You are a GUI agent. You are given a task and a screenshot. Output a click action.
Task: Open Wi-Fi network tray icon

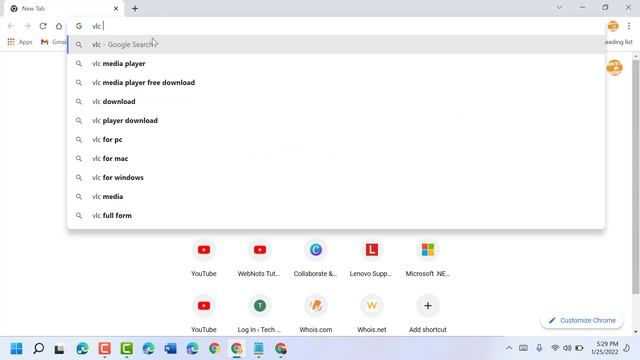[555, 348]
